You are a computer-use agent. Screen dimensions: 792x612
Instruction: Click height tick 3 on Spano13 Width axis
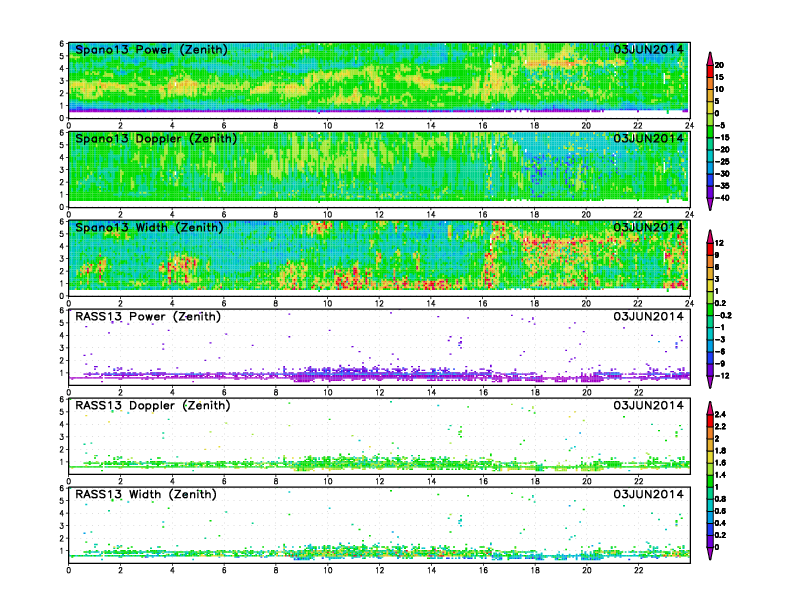tap(62, 259)
